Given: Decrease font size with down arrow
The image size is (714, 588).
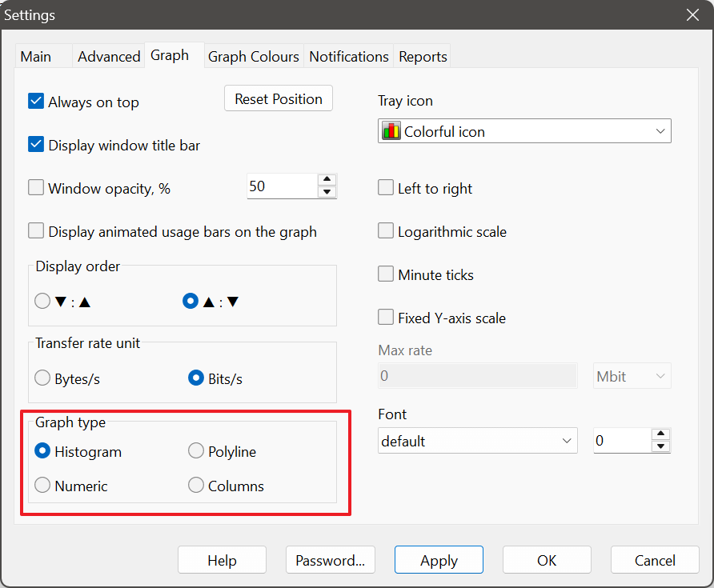Looking at the screenshot, I should 660,446.
